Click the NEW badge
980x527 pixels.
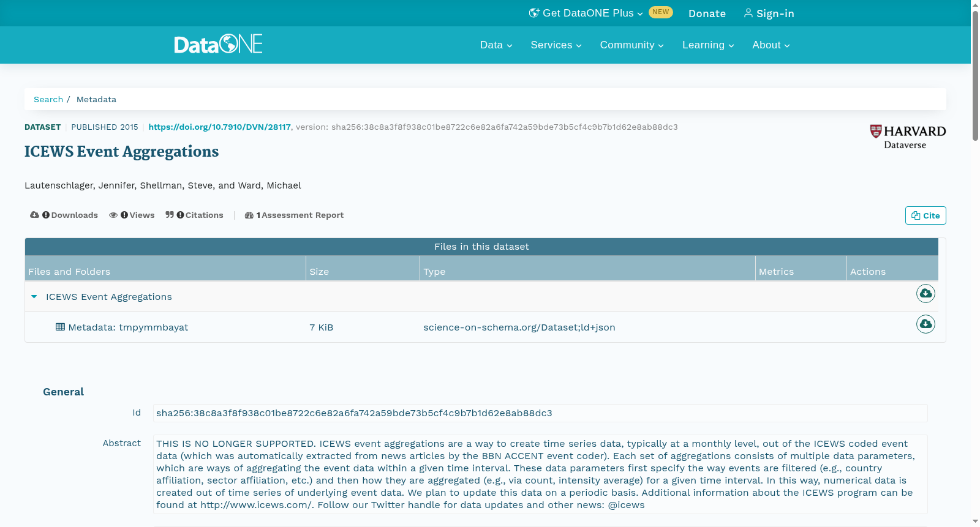tap(660, 12)
